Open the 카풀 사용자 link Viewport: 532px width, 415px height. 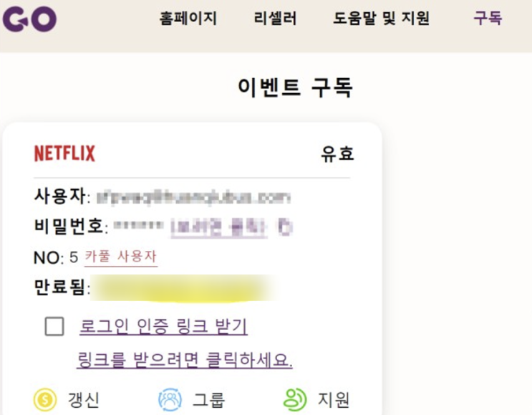click(x=121, y=257)
